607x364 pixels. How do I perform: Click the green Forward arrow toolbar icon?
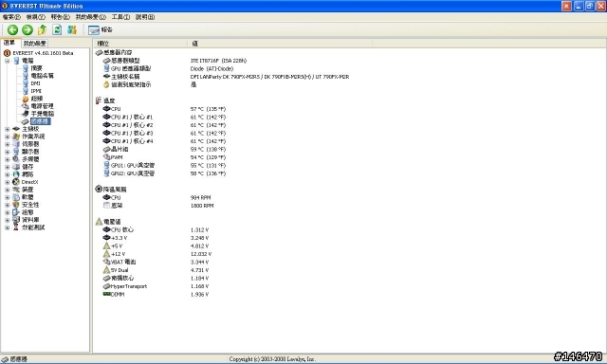tap(28, 29)
